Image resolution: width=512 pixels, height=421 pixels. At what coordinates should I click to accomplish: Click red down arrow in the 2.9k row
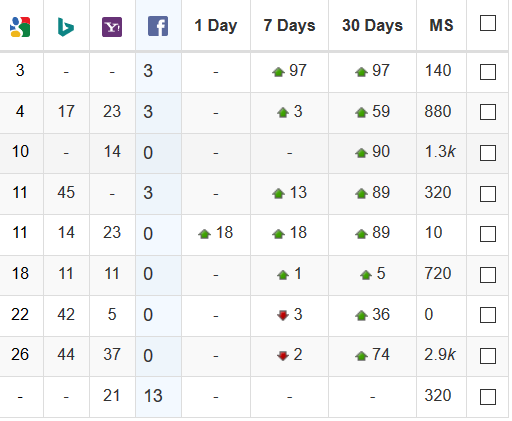click(x=283, y=356)
